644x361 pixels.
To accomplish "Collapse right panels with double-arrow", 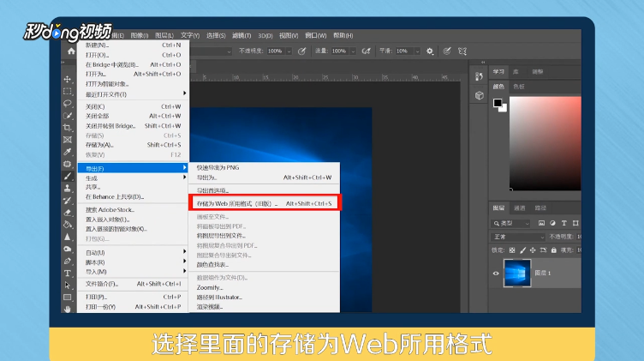I will [x=483, y=63].
